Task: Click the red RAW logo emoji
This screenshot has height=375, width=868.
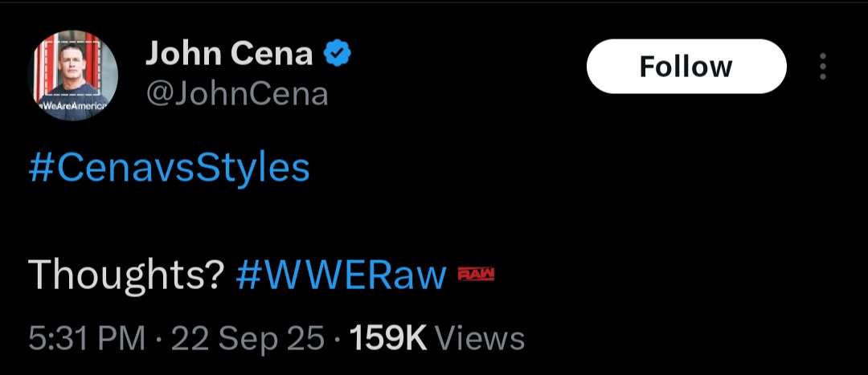Action: [476, 275]
